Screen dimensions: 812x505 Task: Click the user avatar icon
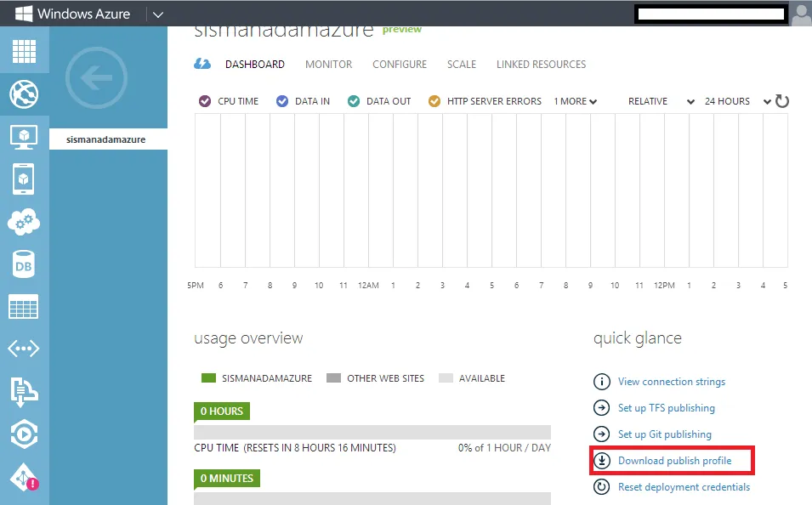[x=801, y=14]
